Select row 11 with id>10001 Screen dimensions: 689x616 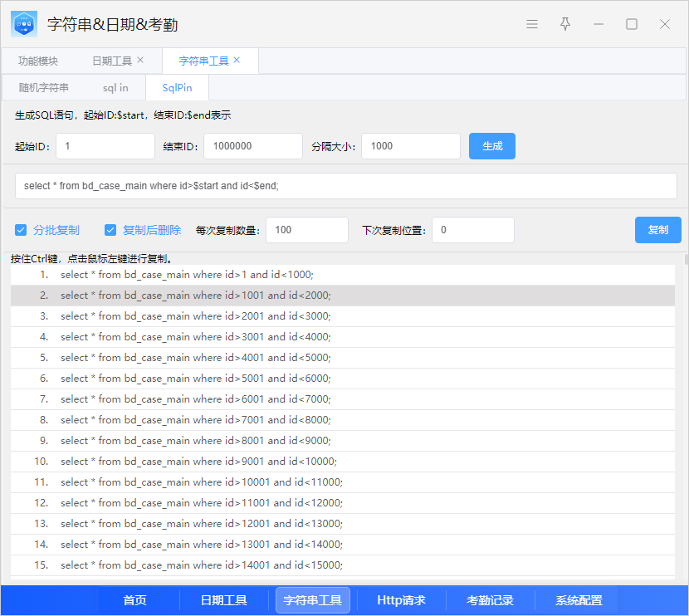(x=343, y=482)
